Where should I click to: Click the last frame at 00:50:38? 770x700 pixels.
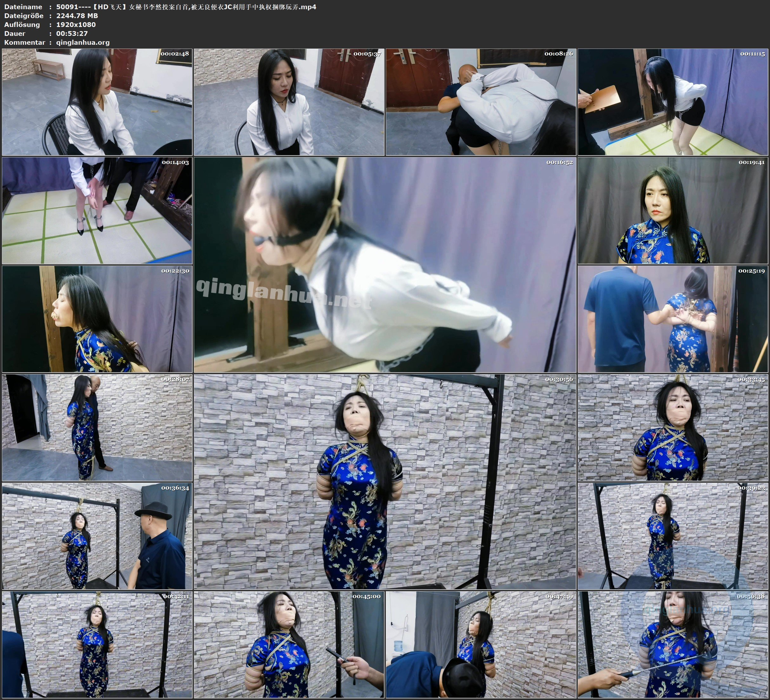[673, 644]
